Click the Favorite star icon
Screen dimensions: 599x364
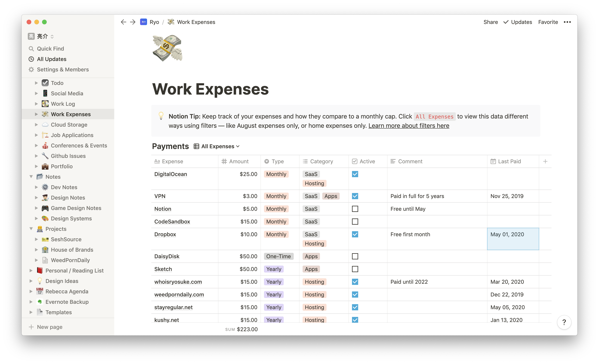click(x=548, y=22)
